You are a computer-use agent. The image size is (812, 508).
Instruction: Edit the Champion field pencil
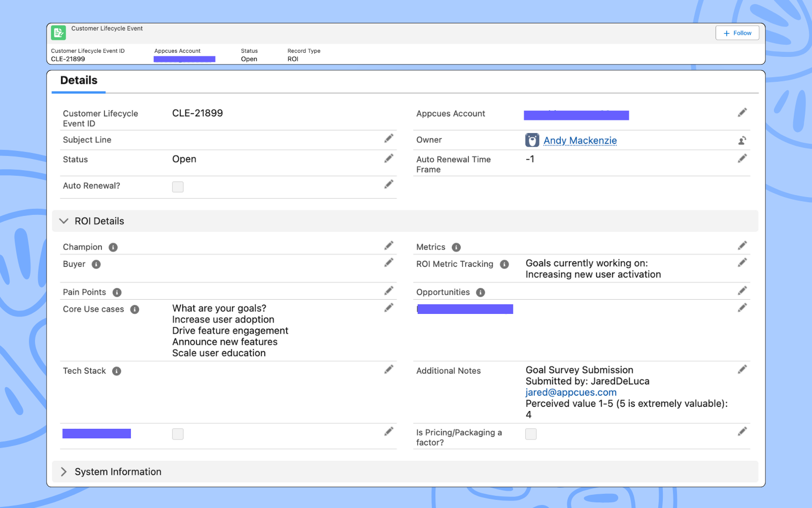pyautogui.click(x=389, y=245)
